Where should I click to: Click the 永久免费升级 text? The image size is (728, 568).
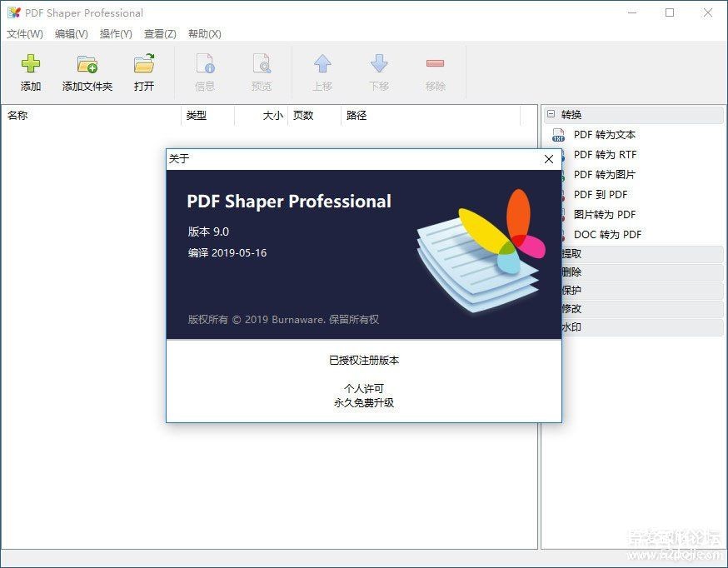click(364, 403)
